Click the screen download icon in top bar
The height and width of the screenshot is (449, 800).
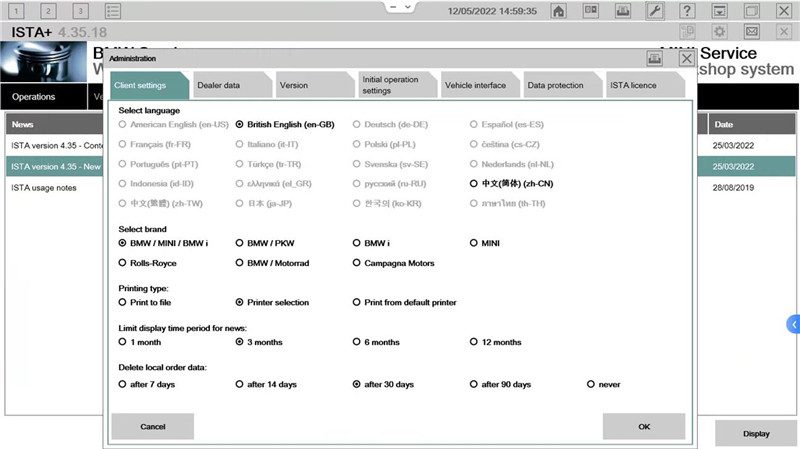(x=719, y=10)
